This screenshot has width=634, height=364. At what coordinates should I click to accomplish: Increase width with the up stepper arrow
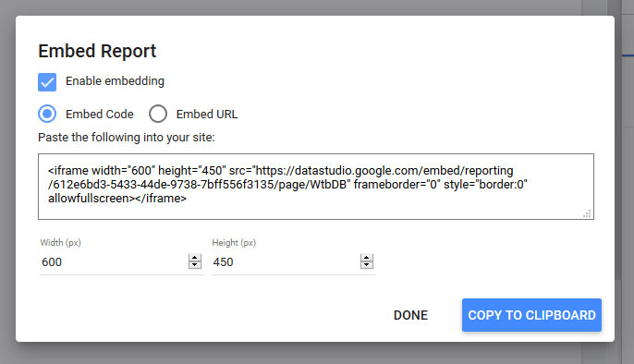click(194, 258)
